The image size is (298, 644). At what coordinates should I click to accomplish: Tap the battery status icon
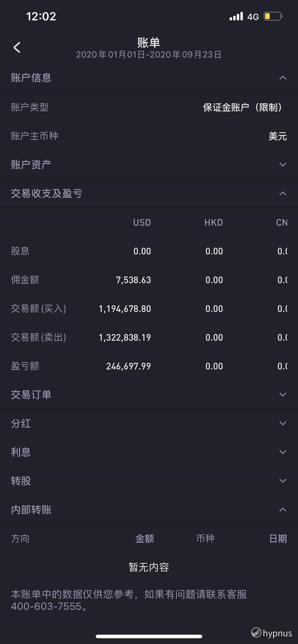coord(273,17)
